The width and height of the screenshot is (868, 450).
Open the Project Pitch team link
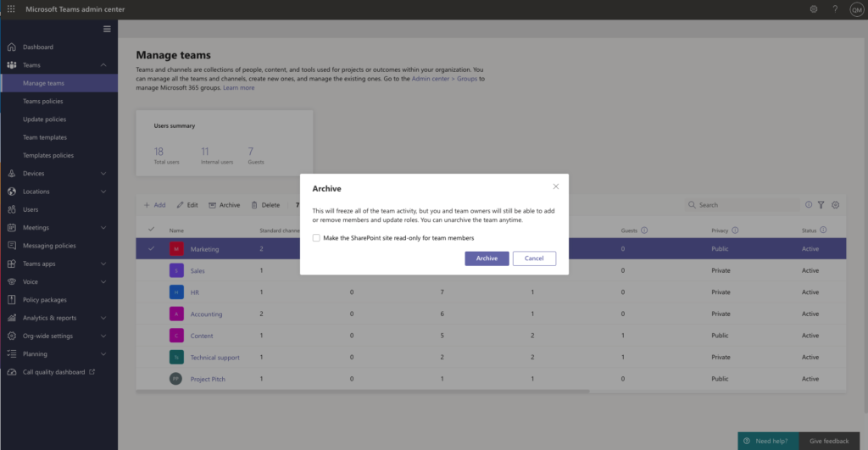click(x=208, y=379)
